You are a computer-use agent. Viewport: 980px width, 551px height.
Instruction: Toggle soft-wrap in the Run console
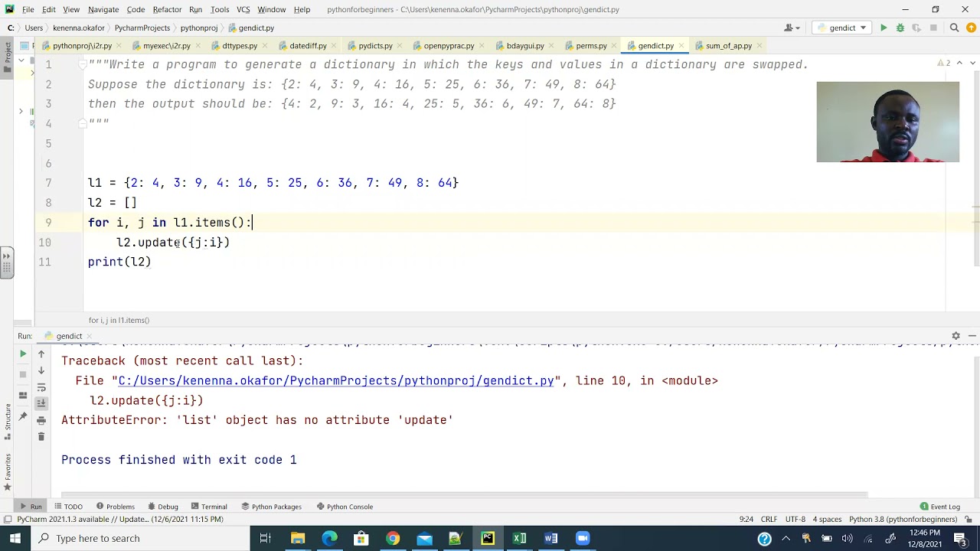click(x=41, y=387)
